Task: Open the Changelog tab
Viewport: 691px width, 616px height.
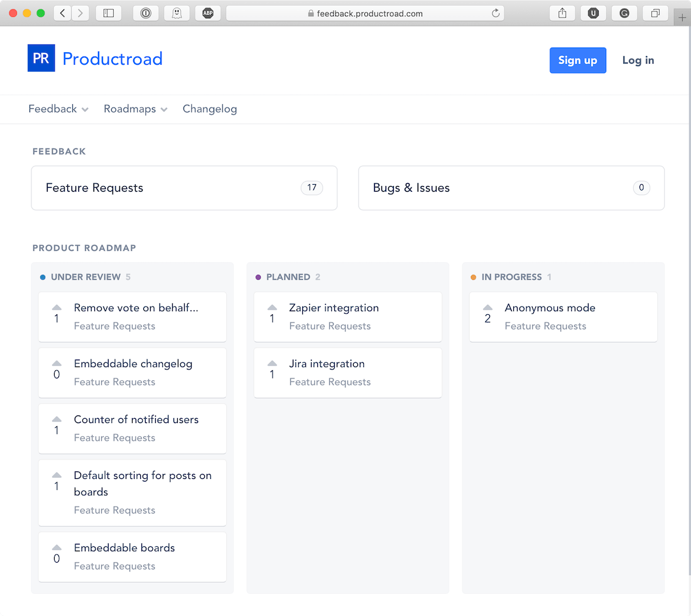Action: [x=210, y=109]
